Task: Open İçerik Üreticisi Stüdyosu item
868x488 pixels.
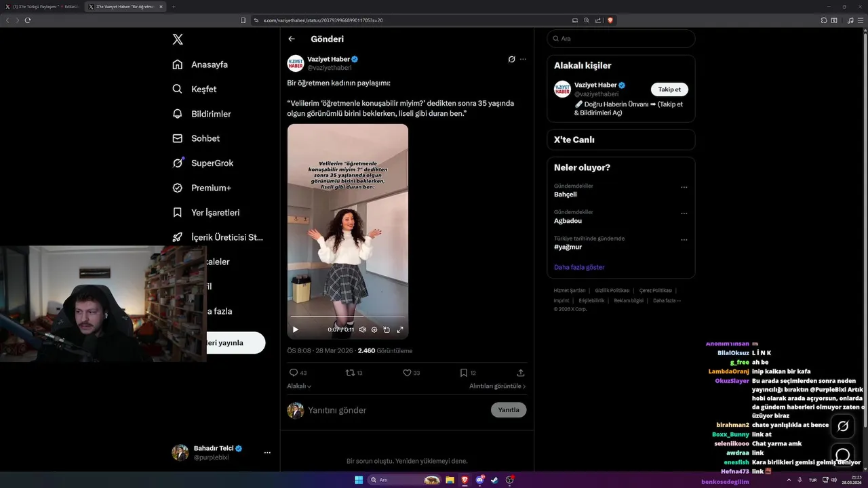Action: point(218,237)
